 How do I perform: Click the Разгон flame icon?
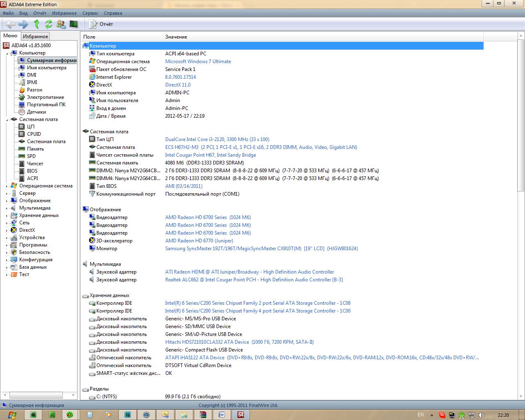click(22, 90)
